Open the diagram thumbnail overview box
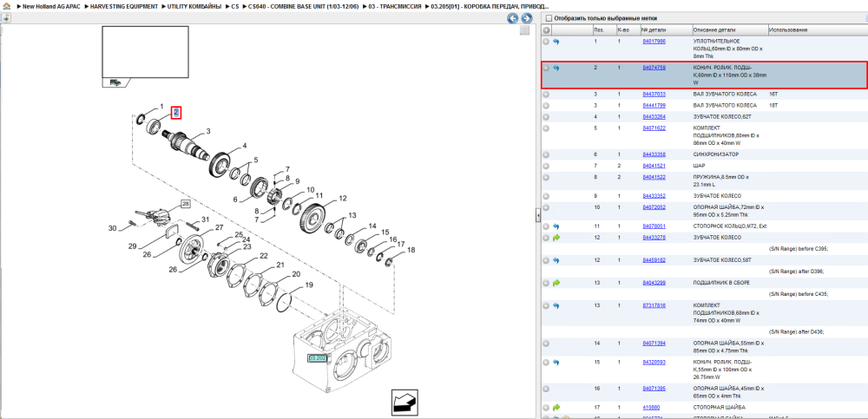 (x=145, y=53)
